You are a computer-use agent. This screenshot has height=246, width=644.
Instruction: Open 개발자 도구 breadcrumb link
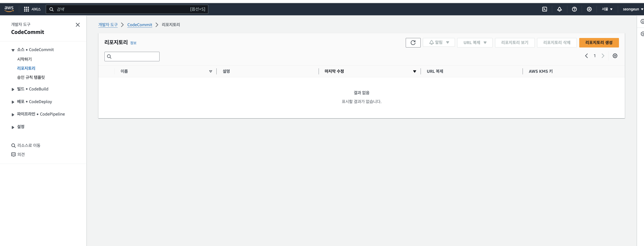pyautogui.click(x=108, y=25)
